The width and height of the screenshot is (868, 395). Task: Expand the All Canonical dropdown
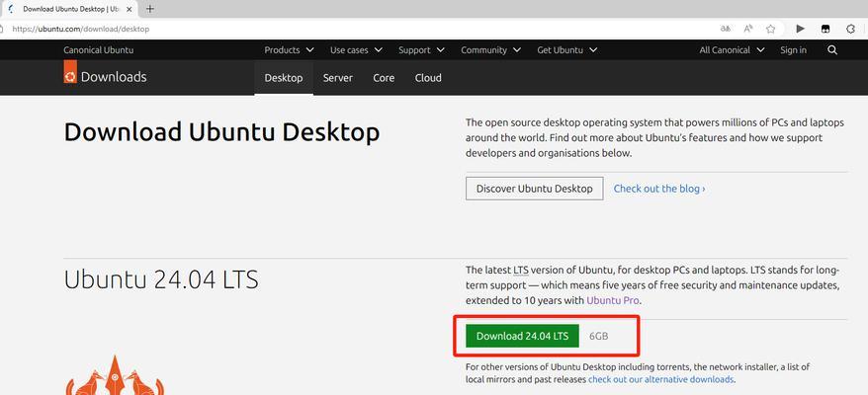(732, 49)
